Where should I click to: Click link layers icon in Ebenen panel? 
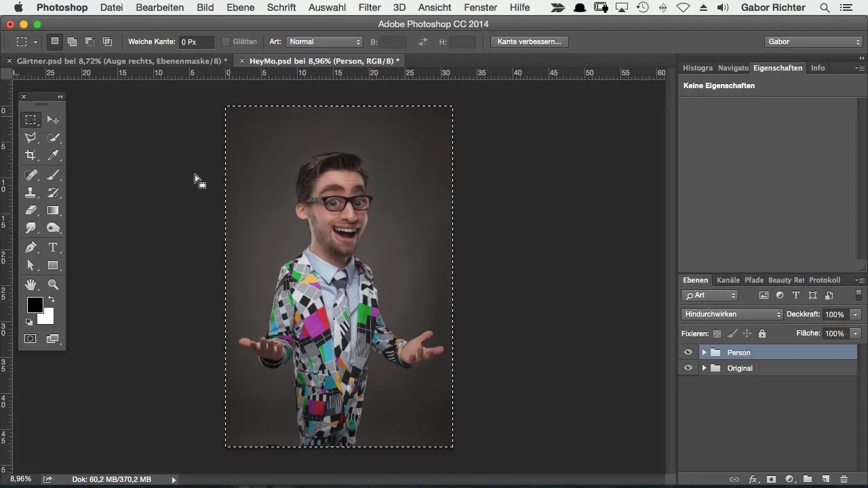pos(734,479)
